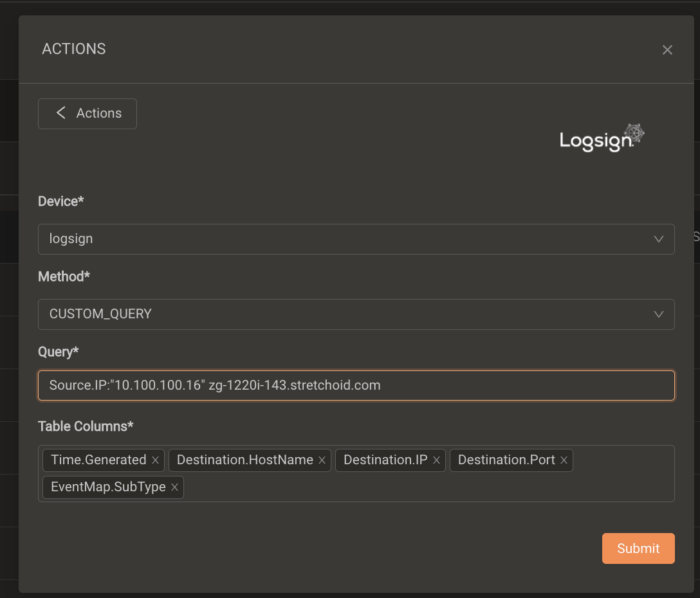Screen dimensions: 700x598
Task: Remove the EventMap.SubType column tag
Action: [x=174, y=487]
